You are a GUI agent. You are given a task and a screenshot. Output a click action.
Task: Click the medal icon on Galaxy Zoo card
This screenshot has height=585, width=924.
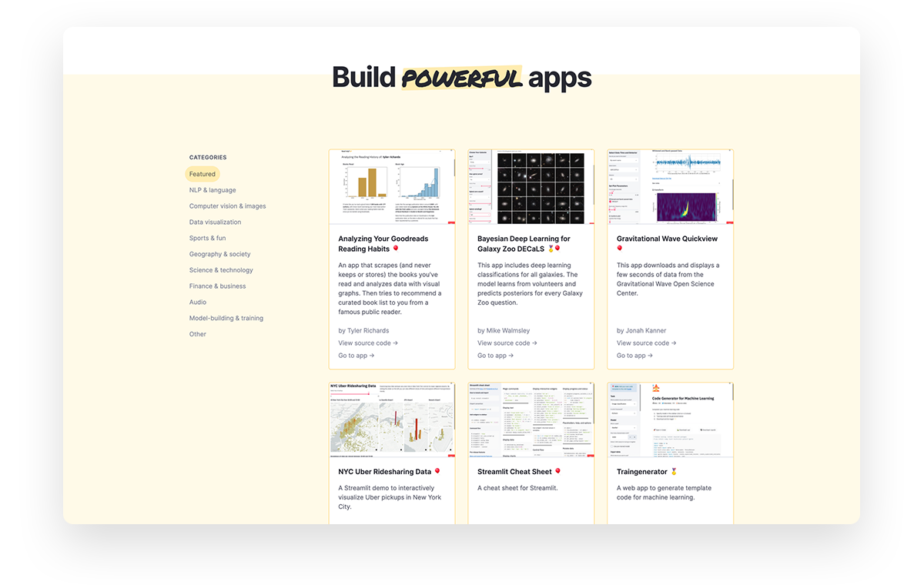point(551,249)
